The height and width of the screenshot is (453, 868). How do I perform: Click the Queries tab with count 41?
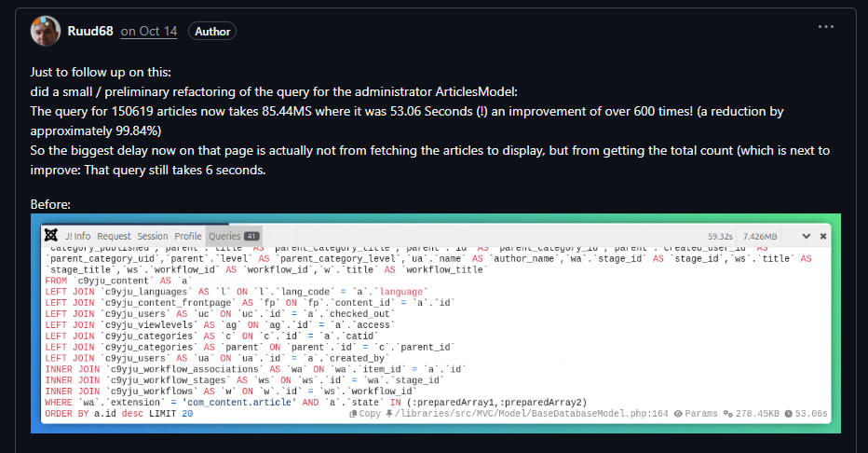point(233,236)
